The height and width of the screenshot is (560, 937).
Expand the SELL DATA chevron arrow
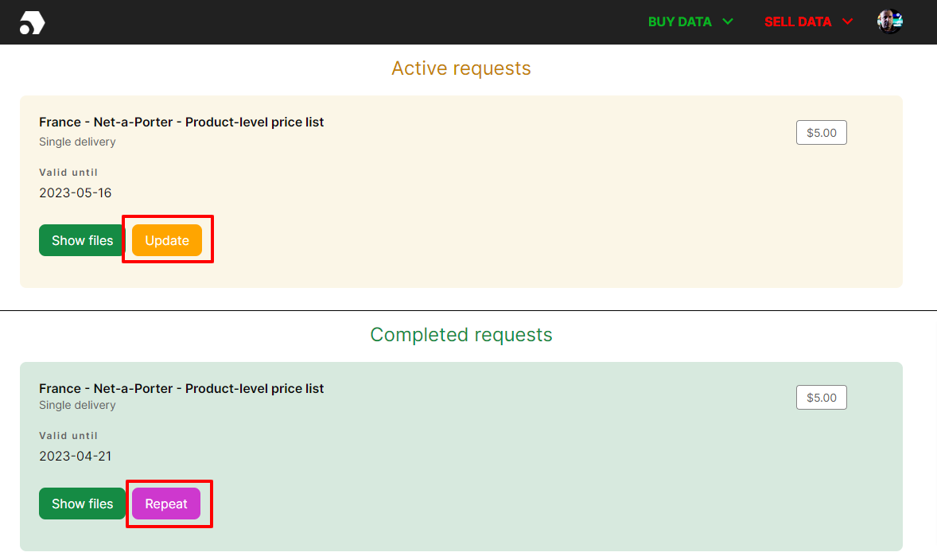(x=847, y=21)
